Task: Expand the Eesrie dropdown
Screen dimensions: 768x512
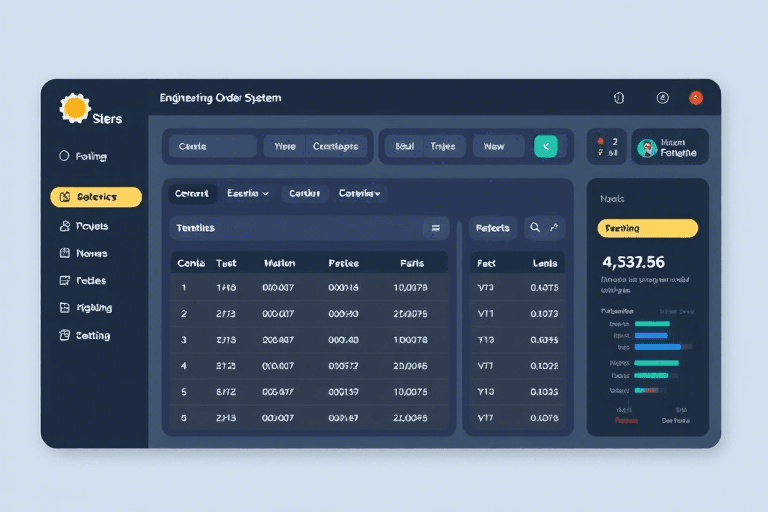Action: [x=248, y=193]
